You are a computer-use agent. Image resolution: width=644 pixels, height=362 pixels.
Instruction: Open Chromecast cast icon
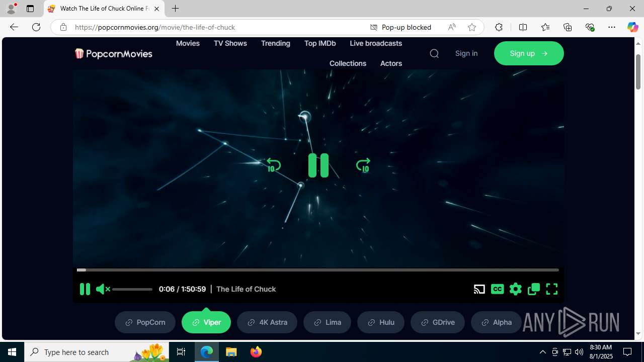pyautogui.click(x=479, y=289)
